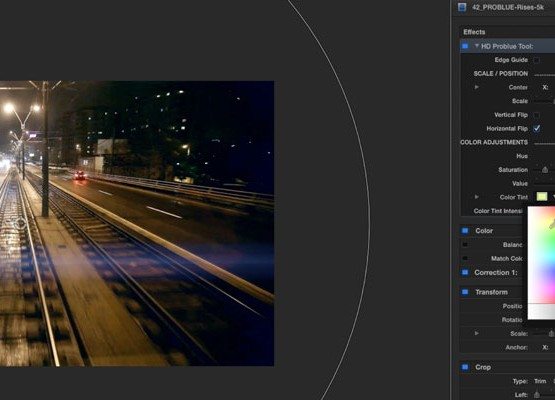
Task: Toggle the Color section checkbox
Action: 465,231
